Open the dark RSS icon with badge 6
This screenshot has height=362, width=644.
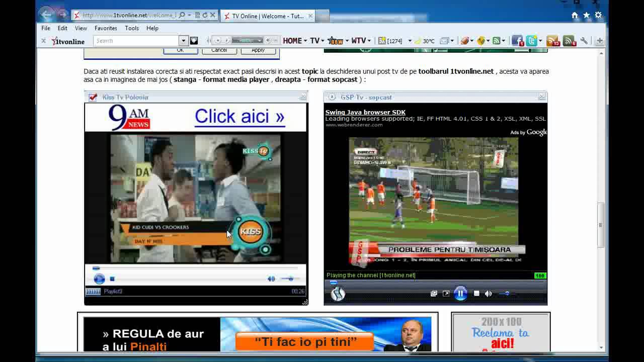(x=569, y=41)
